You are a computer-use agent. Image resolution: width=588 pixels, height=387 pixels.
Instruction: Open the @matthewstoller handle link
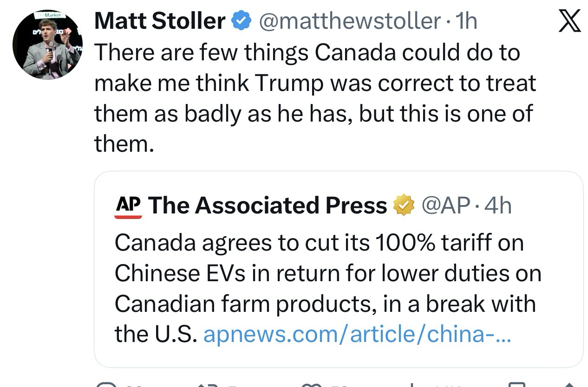(349, 21)
